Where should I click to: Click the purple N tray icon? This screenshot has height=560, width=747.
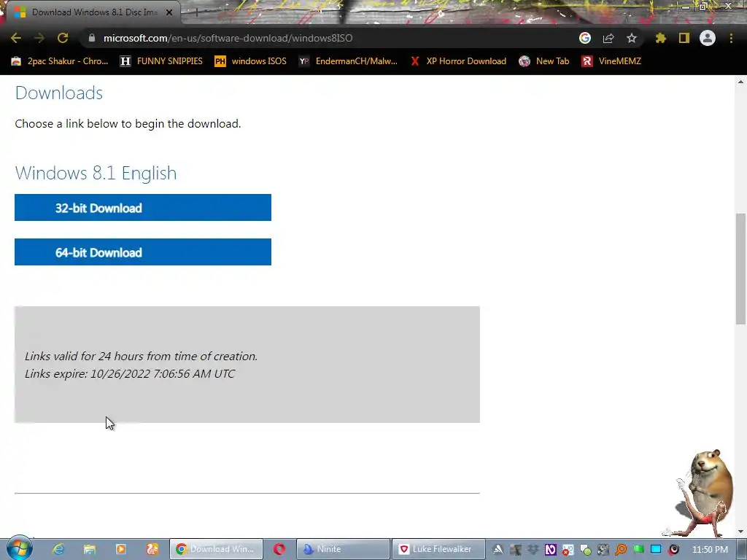point(551,550)
